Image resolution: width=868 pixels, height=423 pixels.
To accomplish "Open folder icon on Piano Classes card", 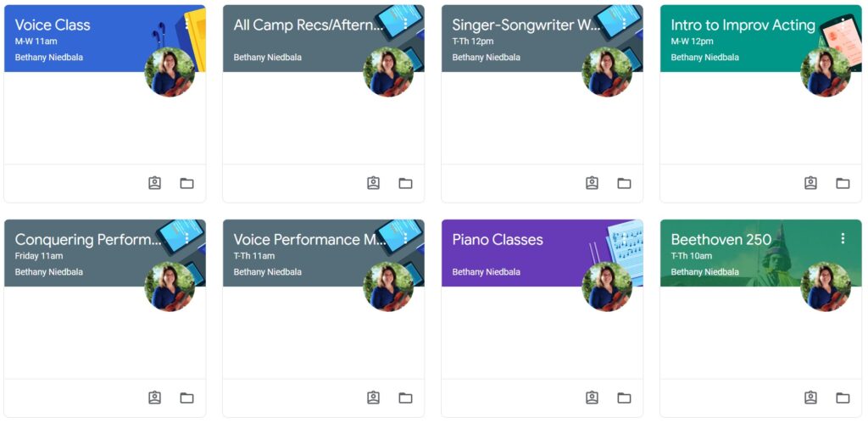I will click(625, 398).
